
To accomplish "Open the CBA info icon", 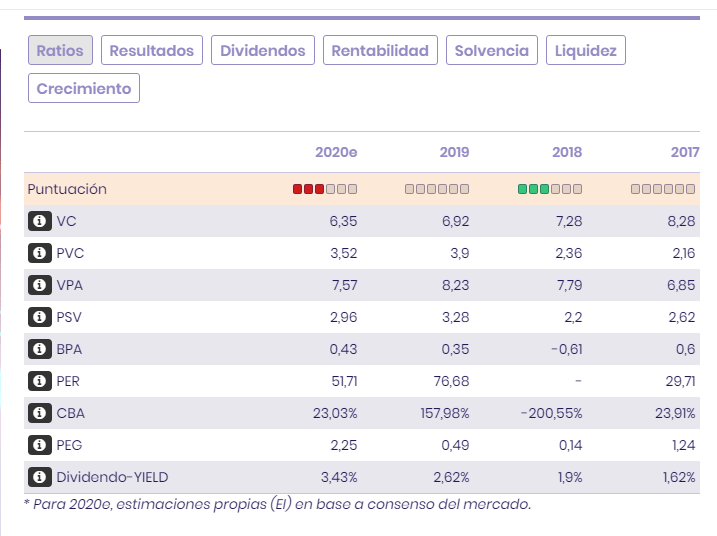I will pos(39,413).
